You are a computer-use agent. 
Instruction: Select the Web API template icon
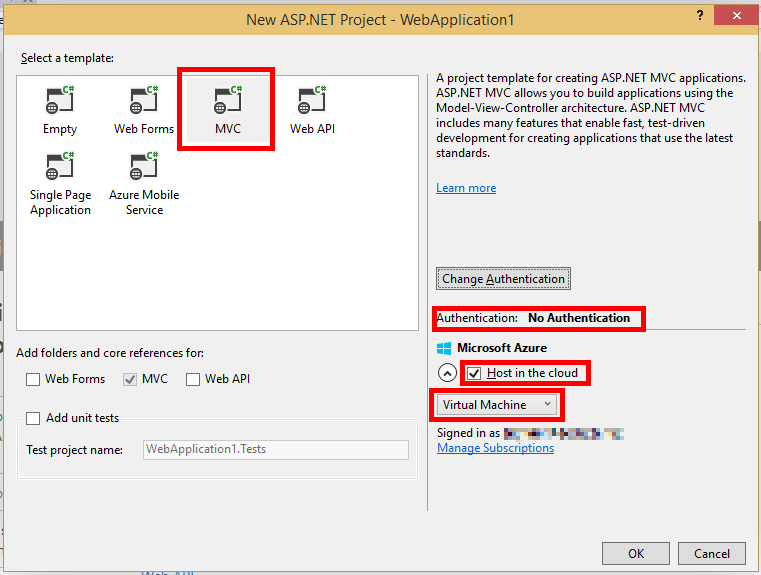click(x=312, y=100)
